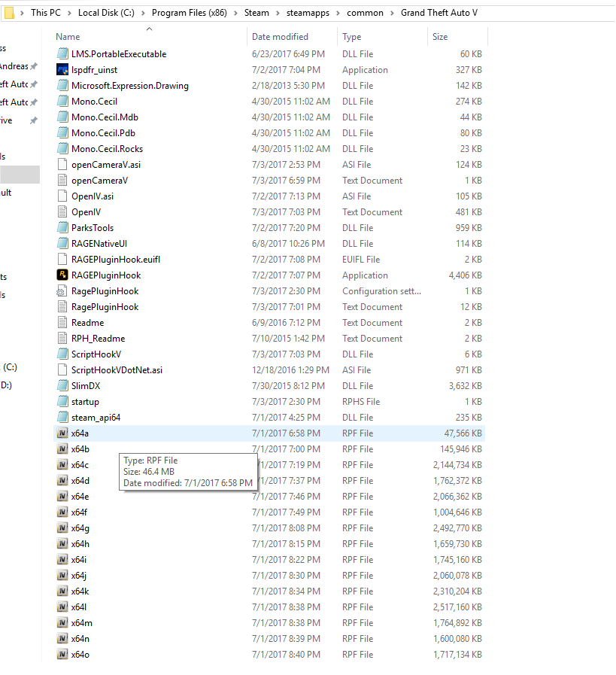The height and width of the screenshot is (675, 616).
Task: Click the ParksTools DLL icon
Action: pos(62,228)
